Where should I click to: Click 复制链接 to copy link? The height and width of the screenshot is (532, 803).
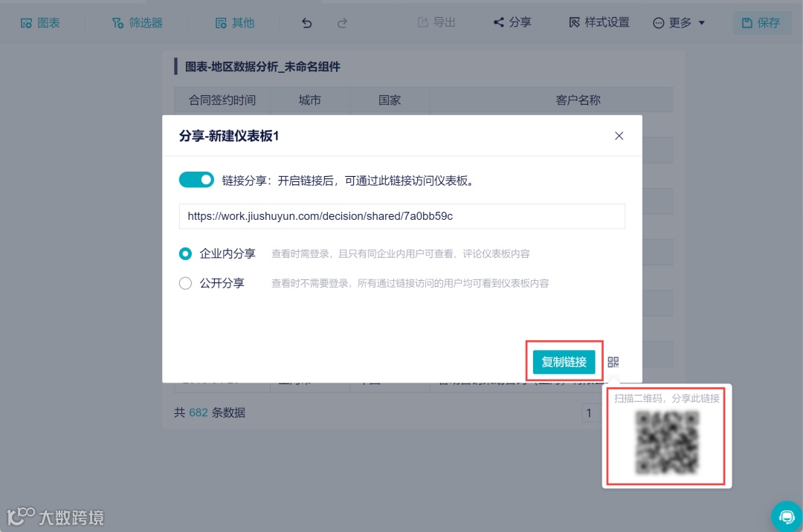[564, 362]
